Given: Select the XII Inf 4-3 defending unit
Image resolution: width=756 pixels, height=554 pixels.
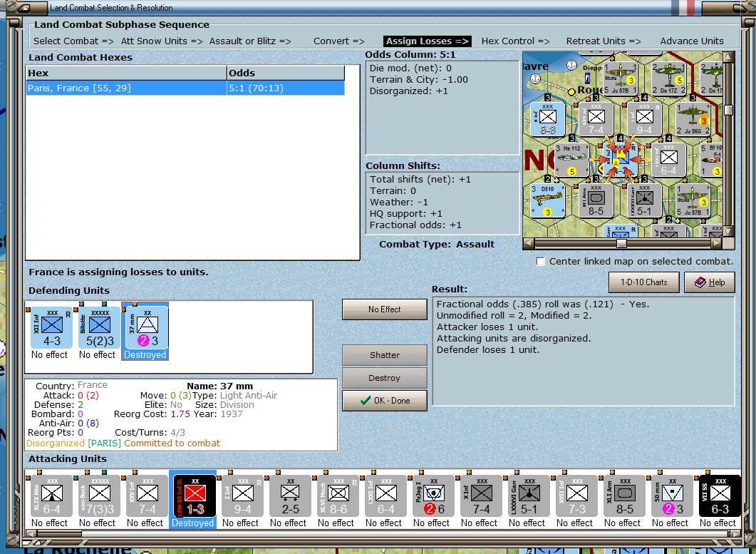Looking at the screenshot, I should [51, 328].
